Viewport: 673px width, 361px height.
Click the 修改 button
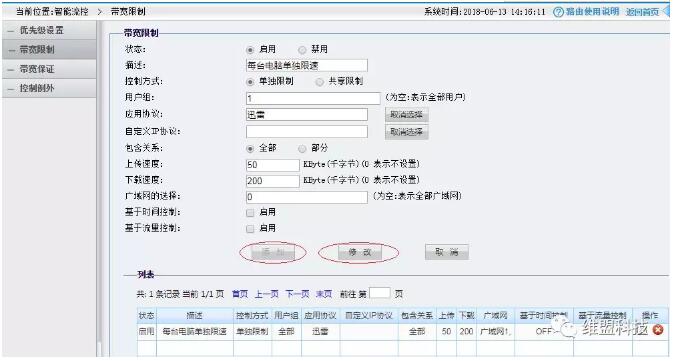(359, 252)
